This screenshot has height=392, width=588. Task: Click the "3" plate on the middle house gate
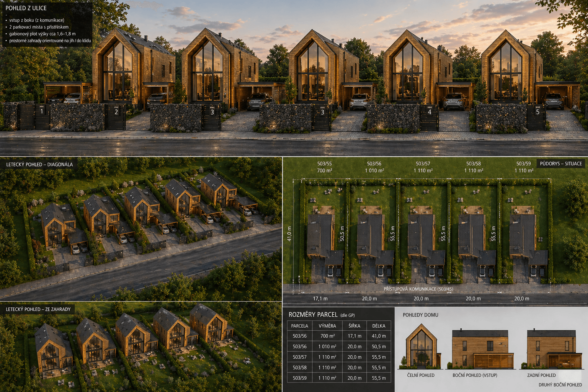323,112
